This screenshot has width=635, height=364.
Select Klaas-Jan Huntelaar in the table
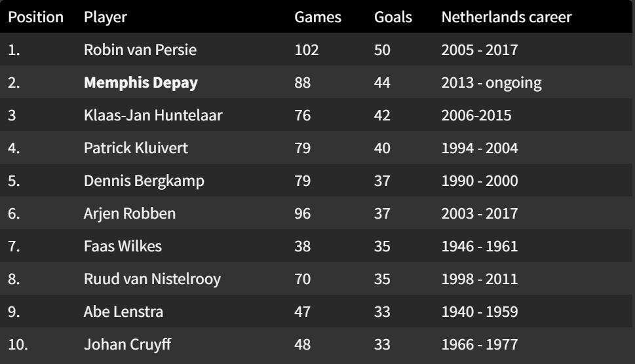153,115
